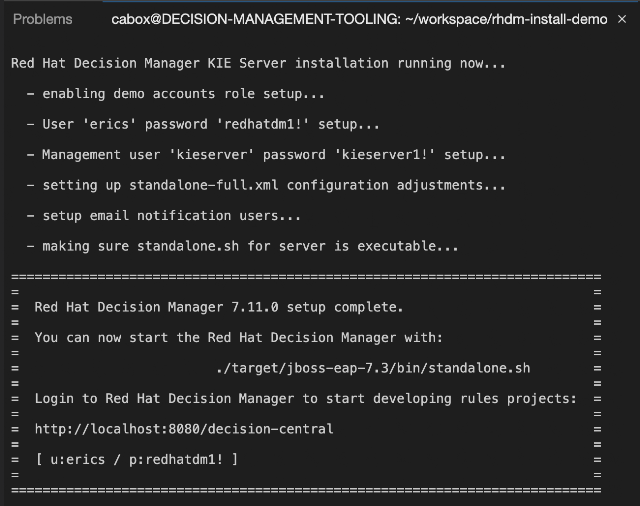Click 'Decision Manager 7.11.0 setup complete' text
Viewport: 640px width, 506px height.
(219, 307)
